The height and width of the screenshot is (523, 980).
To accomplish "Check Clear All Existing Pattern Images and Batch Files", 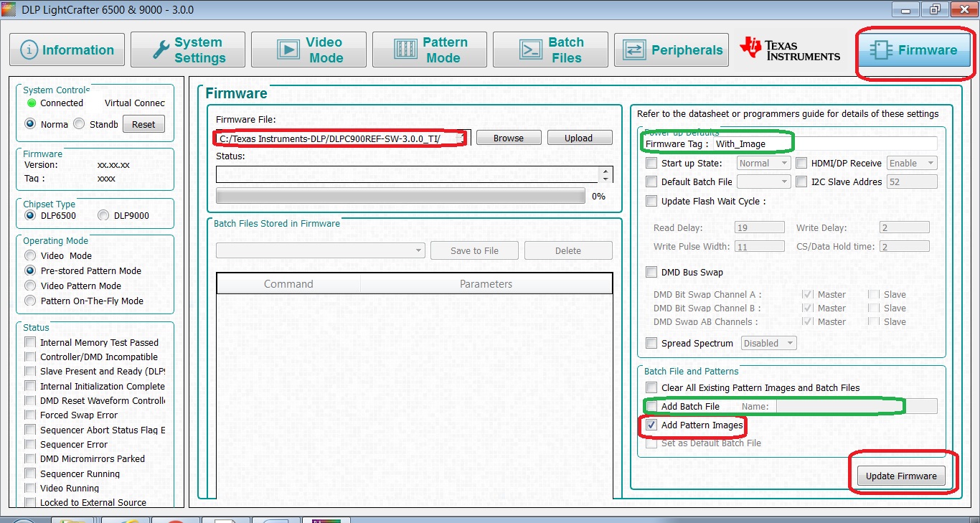I will click(651, 387).
